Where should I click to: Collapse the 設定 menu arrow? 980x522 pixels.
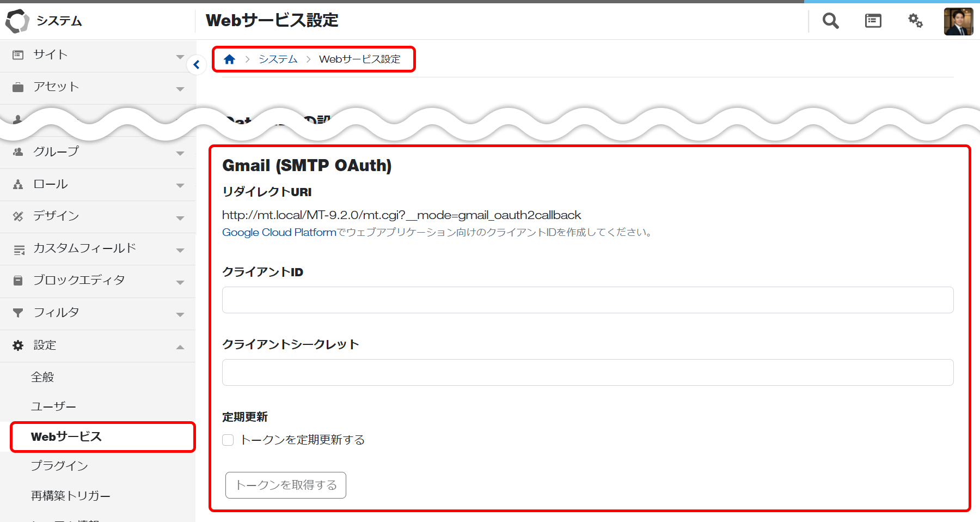pyautogui.click(x=180, y=347)
